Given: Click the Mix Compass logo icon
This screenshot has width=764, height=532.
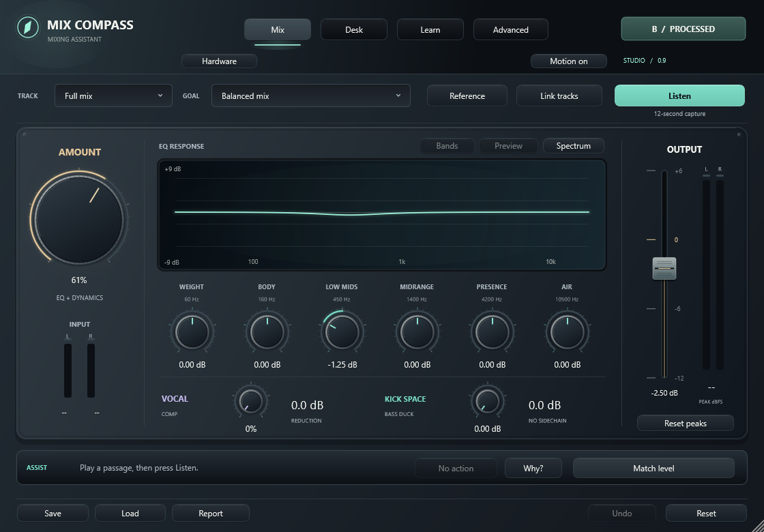Looking at the screenshot, I should [28, 27].
